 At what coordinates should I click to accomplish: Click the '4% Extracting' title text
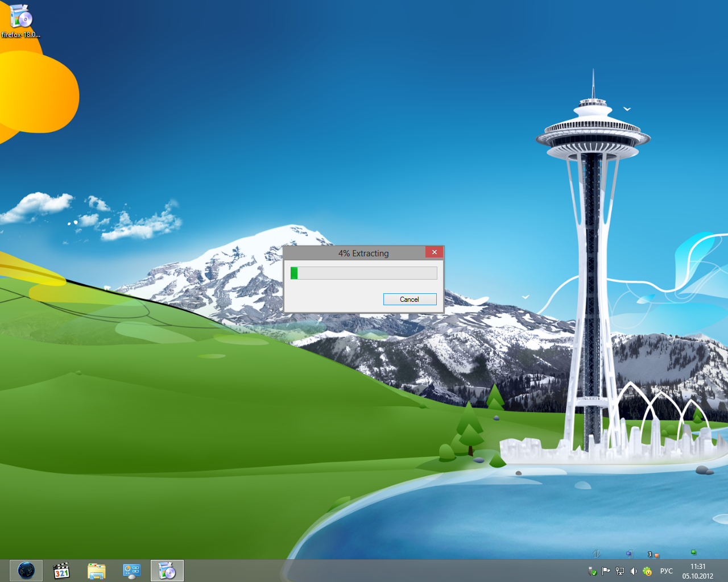(363, 253)
